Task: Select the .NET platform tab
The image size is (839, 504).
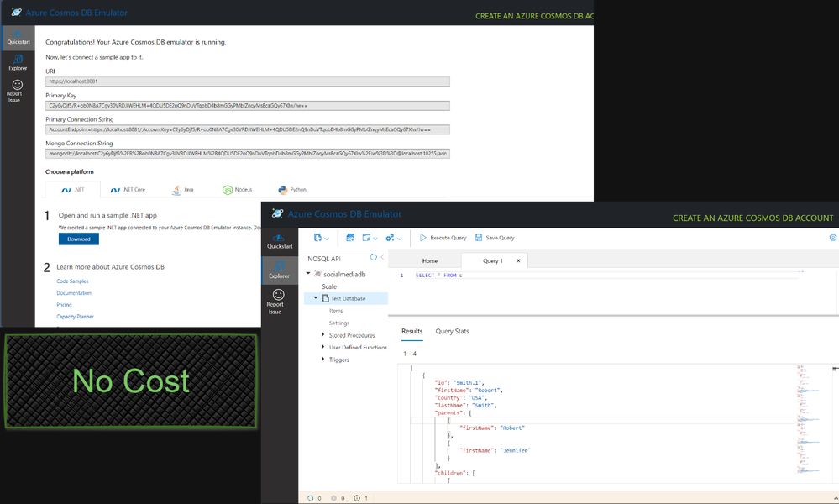Action: coord(73,189)
